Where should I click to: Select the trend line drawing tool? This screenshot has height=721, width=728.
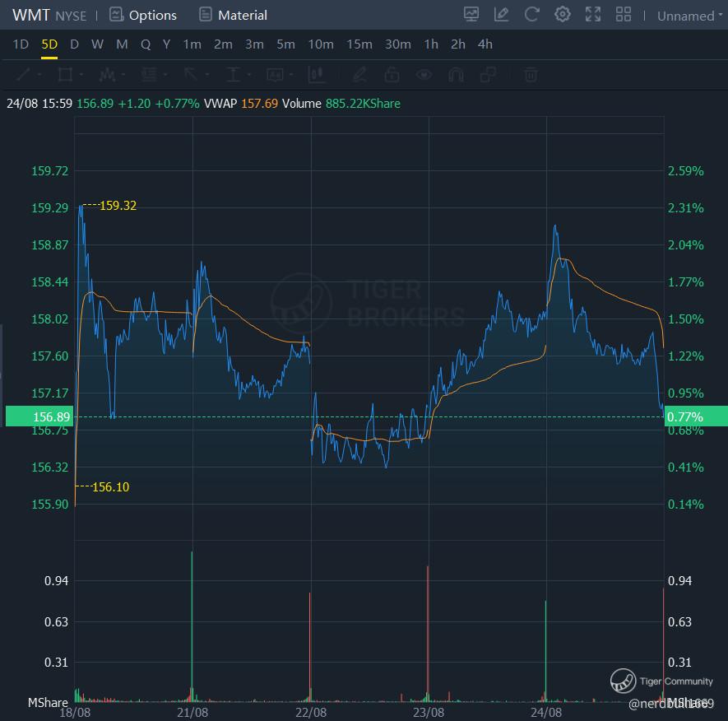click(x=23, y=74)
